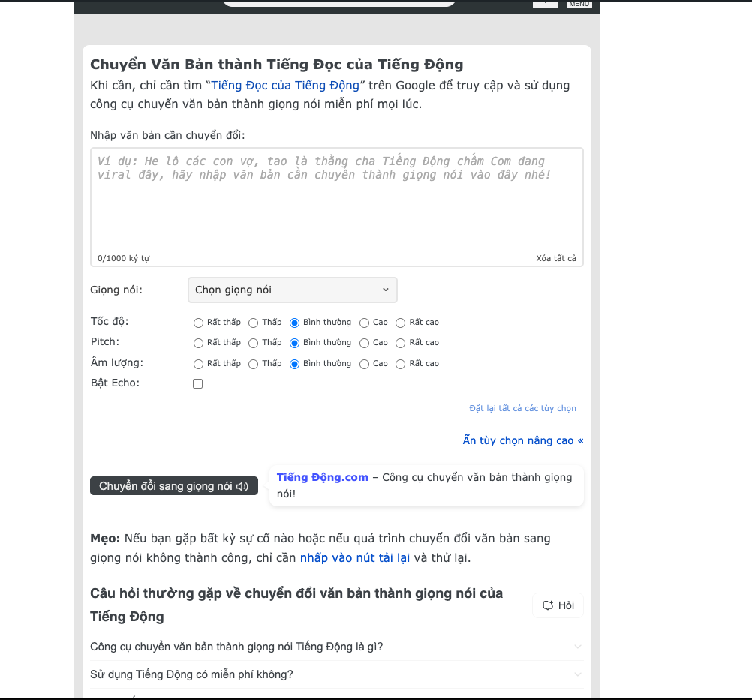752x700 pixels.
Task: Click the 'Nhập văn bản cần chuyển đổi:' label
Action: 167,135
